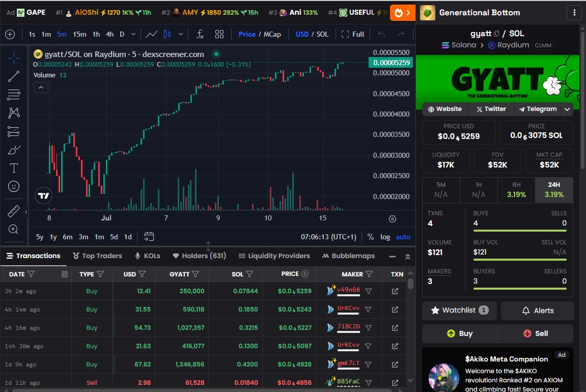Filter by maker 7i8CZD funnel icon
Viewport: 586px width, 392px height.
[x=369, y=328]
